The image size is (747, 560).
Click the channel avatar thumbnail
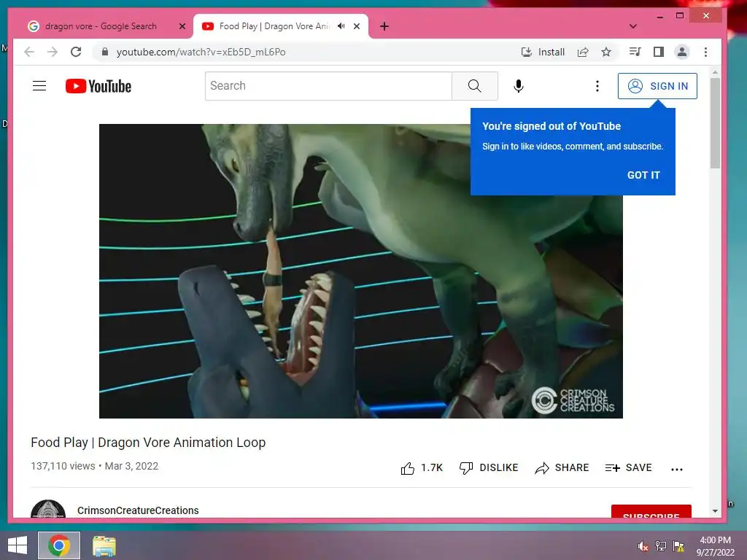(x=47, y=510)
